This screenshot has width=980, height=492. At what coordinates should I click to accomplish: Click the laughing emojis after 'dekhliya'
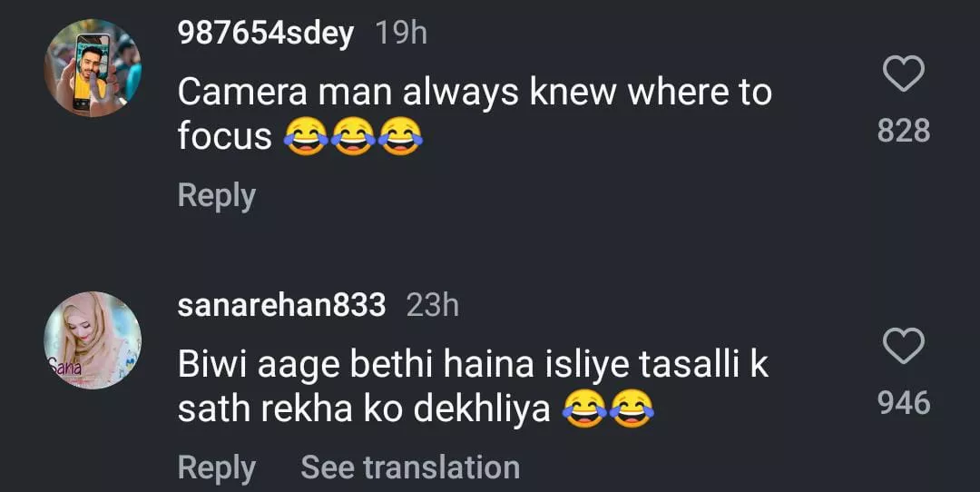tap(608, 411)
